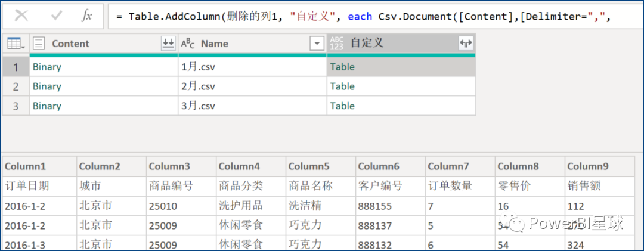Select the 2月.csv cell
The height and width of the screenshot is (251, 644).
click(x=253, y=86)
